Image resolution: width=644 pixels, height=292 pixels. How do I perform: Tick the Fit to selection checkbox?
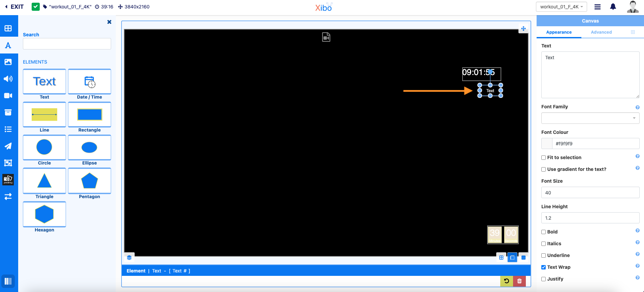tap(543, 157)
